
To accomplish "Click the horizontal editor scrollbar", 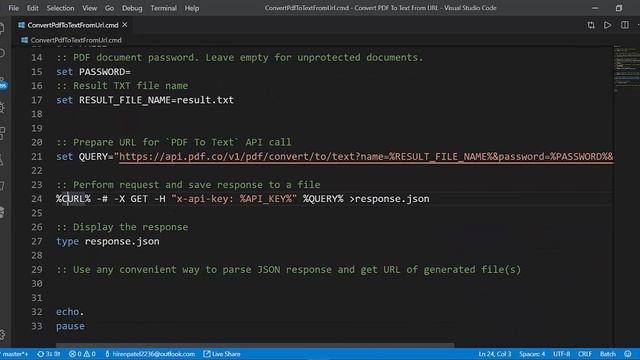I will (255, 345).
